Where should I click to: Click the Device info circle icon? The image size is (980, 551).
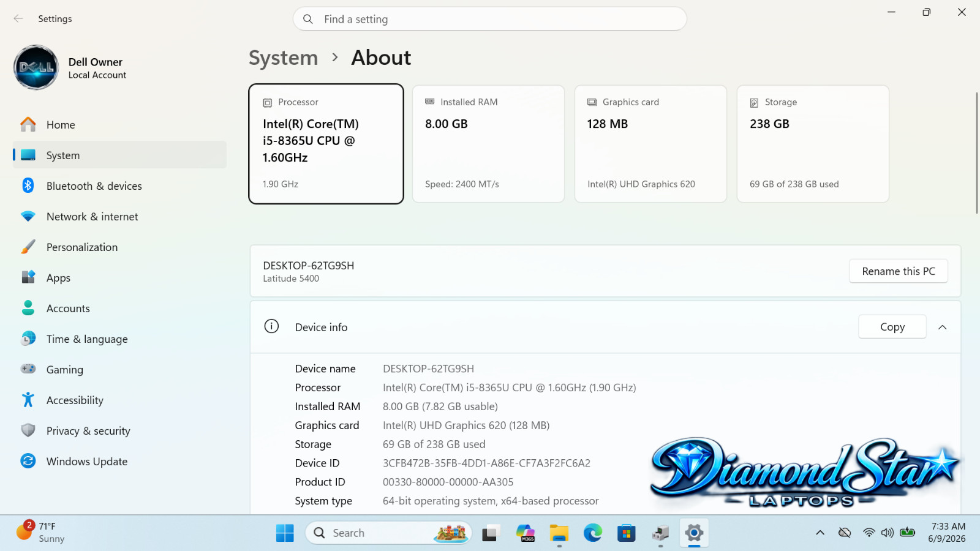pos(271,326)
